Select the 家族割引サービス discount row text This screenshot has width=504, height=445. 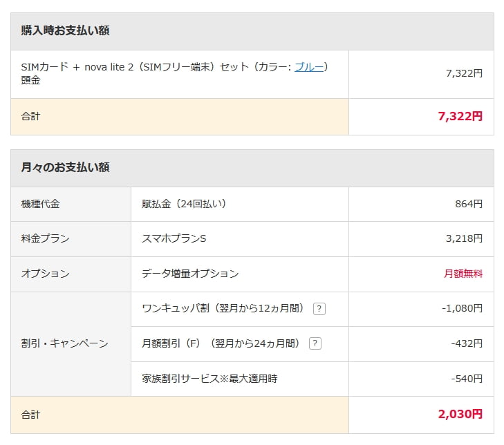(x=209, y=379)
